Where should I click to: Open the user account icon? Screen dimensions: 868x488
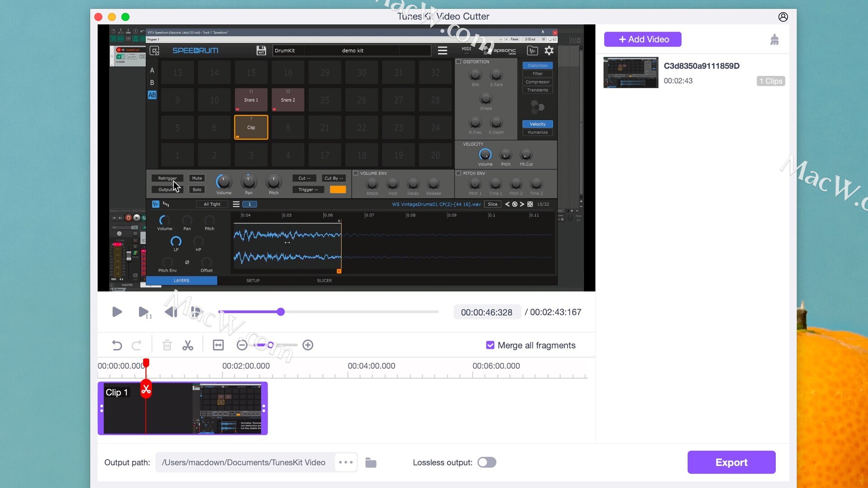click(783, 17)
